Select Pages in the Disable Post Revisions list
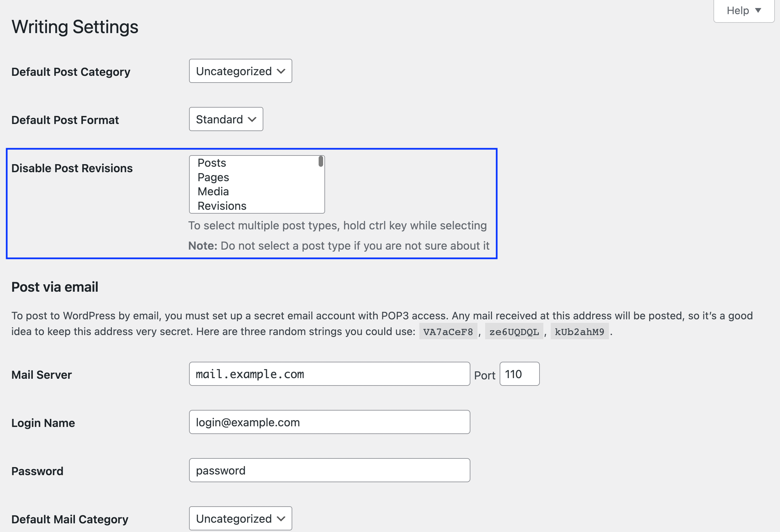This screenshot has height=532, width=780. [213, 177]
